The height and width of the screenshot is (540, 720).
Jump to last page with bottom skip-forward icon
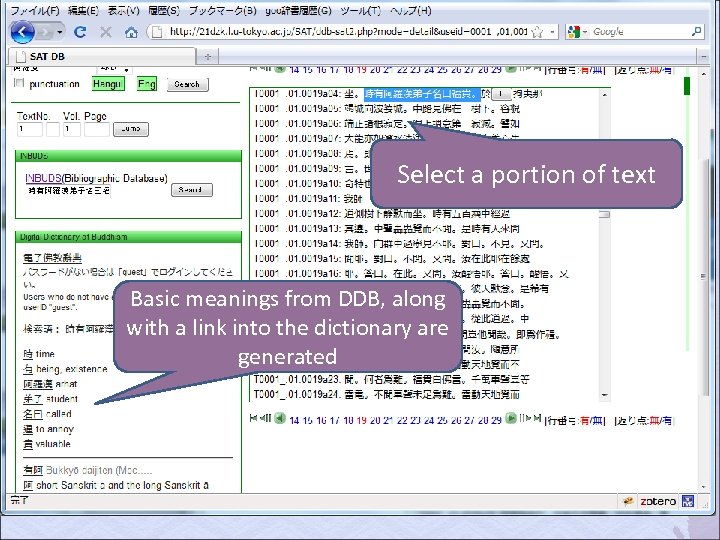pos(537,418)
